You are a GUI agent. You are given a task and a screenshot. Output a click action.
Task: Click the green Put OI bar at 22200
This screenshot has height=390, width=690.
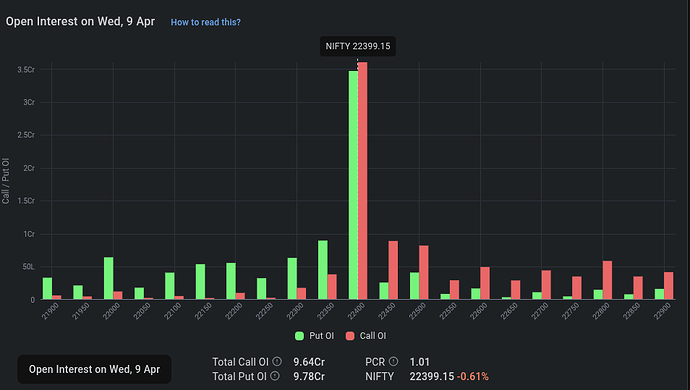[231, 281]
